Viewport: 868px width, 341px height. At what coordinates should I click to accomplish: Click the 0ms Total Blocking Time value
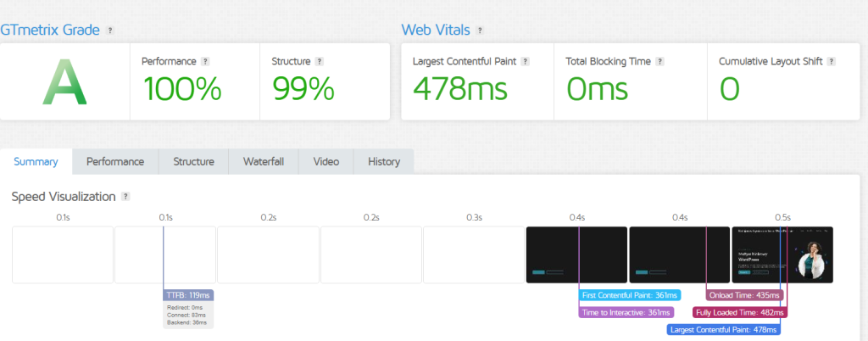tap(598, 88)
